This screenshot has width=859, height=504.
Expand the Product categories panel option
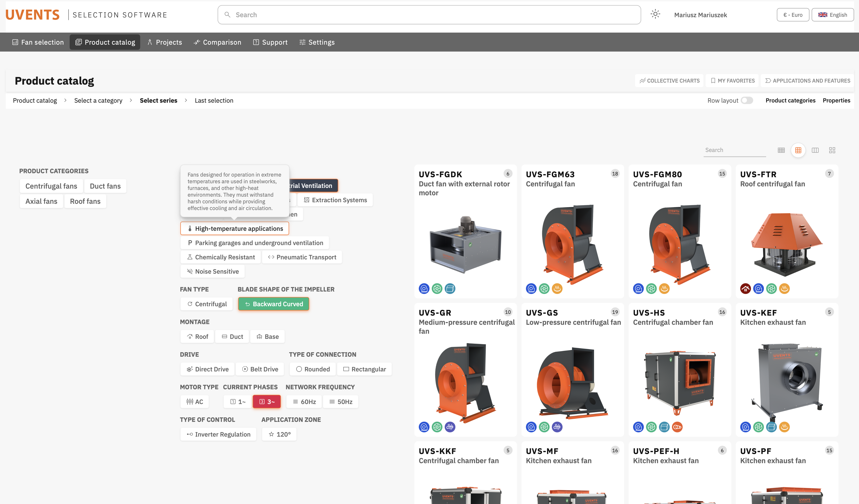click(x=790, y=100)
